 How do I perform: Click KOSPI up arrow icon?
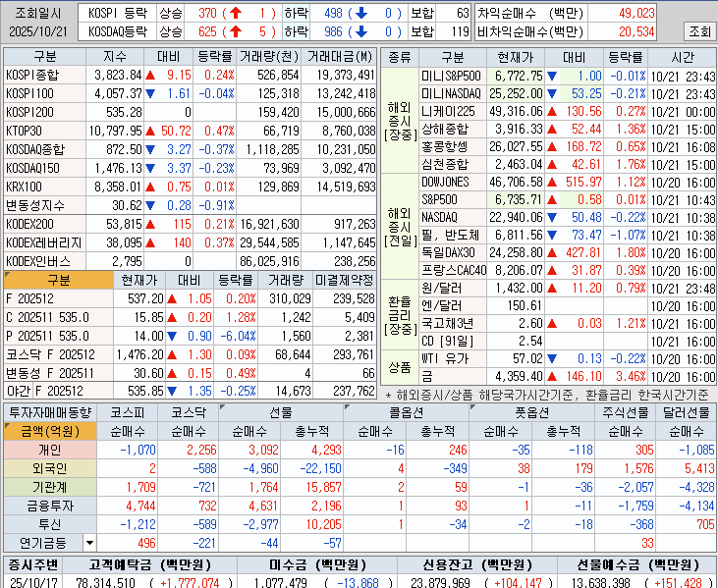coord(236,13)
